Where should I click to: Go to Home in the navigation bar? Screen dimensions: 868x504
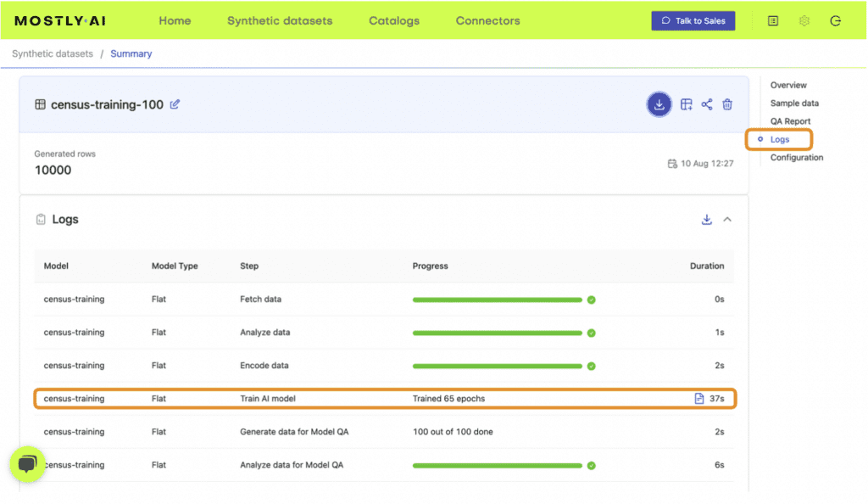click(x=175, y=20)
